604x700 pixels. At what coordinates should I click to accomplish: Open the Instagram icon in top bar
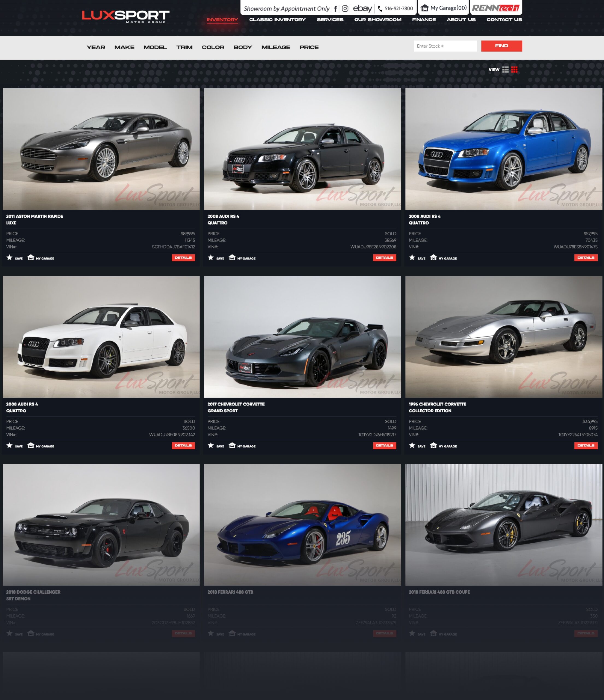click(x=345, y=8)
